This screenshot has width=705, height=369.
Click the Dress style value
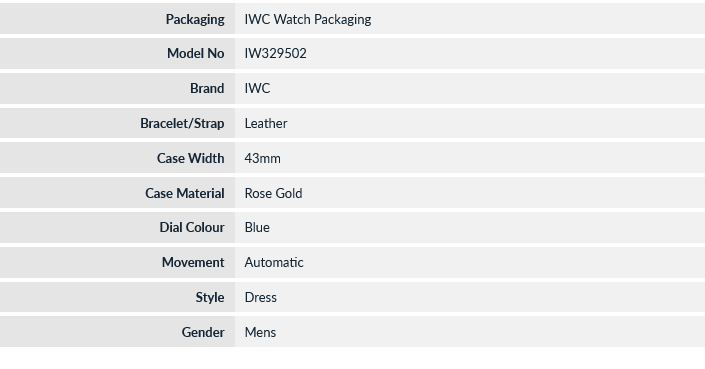261,297
